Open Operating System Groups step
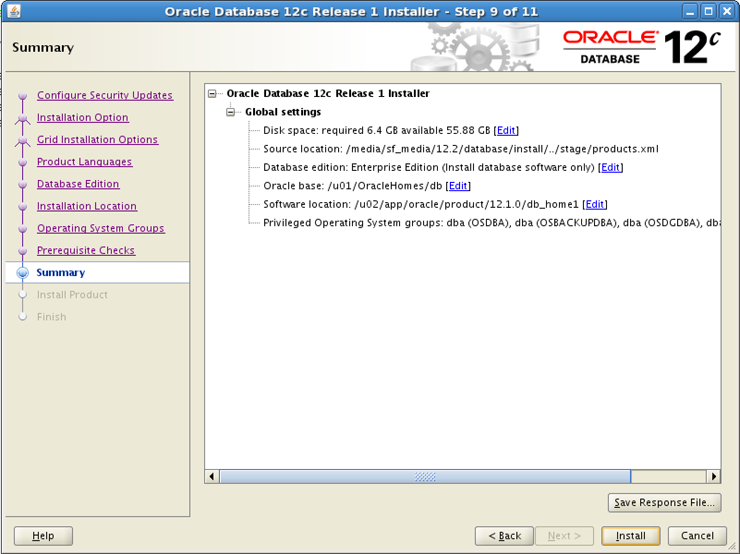 [101, 228]
